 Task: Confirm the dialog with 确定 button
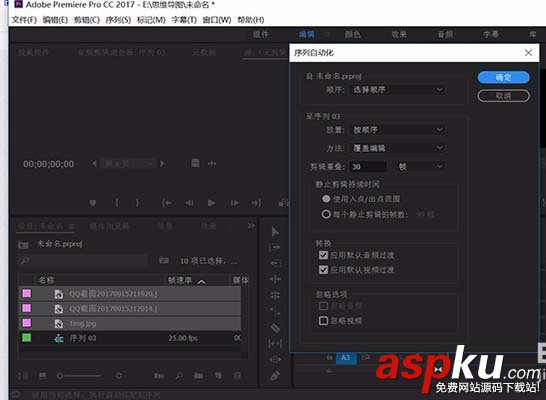[x=504, y=77]
